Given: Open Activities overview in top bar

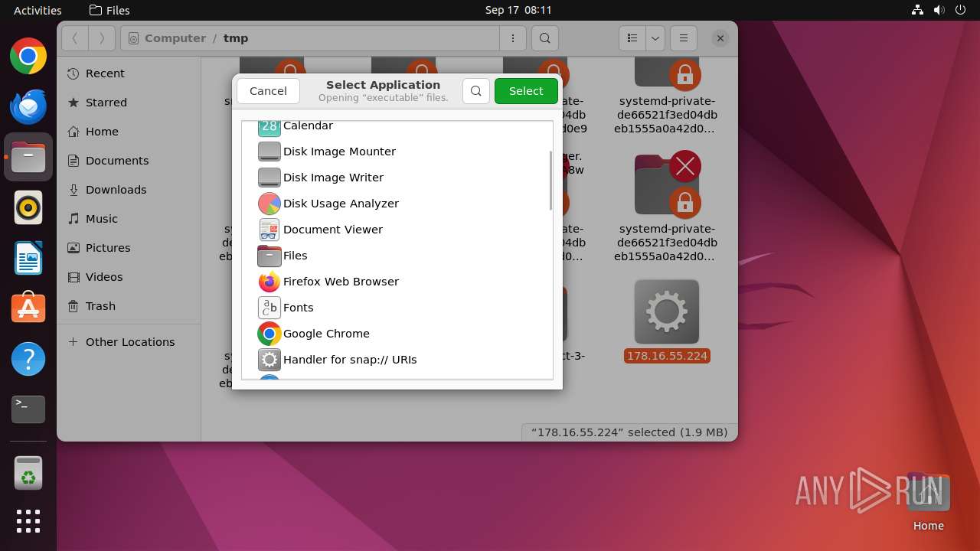Looking at the screenshot, I should coord(38,10).
